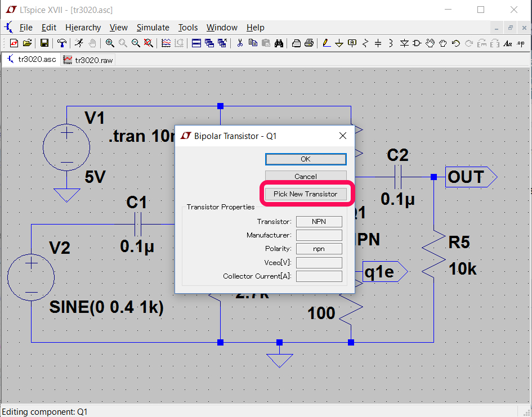This screenshot has height=417, width=532.
Task: Open the Simulate menu
Action: tap(153, 28)
